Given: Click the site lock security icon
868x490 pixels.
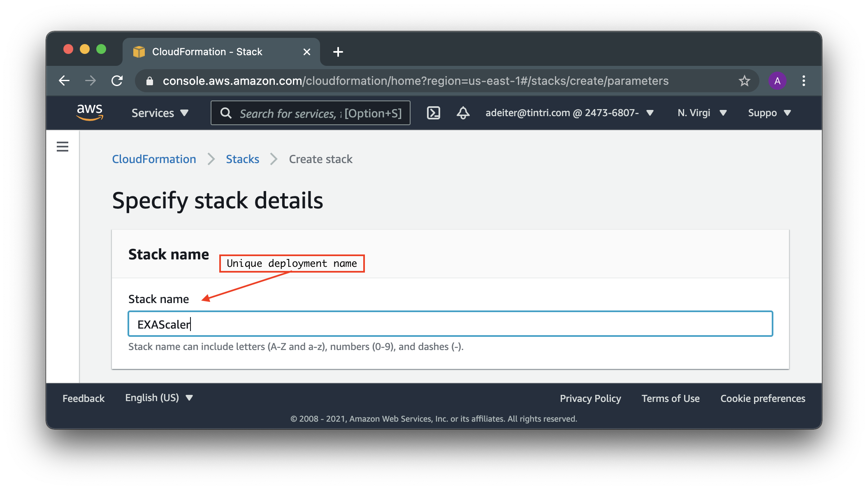Looking at the screenshot, I should (150, 81).
